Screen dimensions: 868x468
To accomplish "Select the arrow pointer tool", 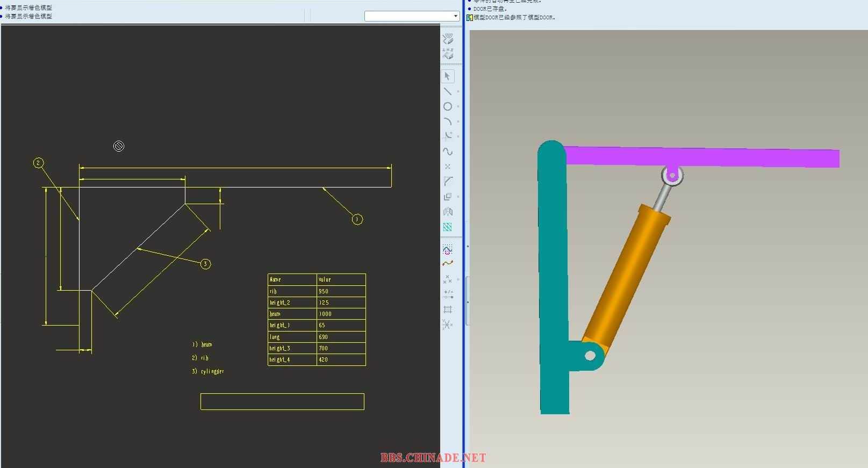I will (447, 76).
